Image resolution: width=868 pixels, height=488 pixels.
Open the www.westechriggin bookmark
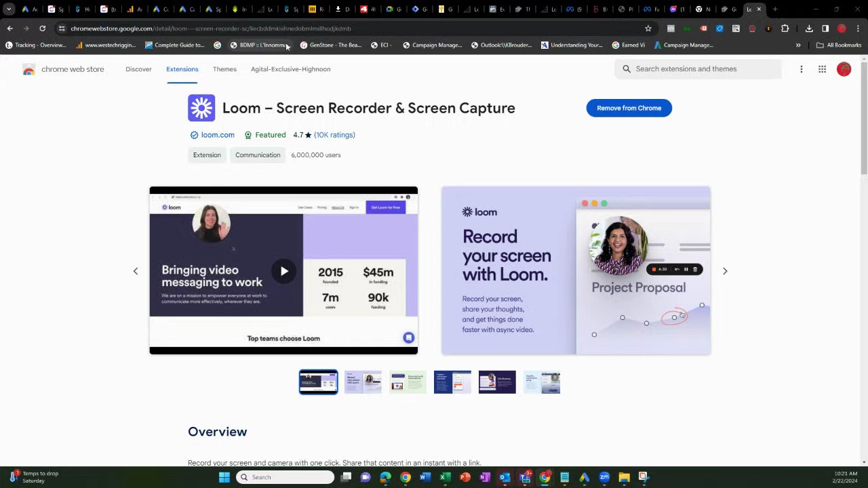pos(105,45)
